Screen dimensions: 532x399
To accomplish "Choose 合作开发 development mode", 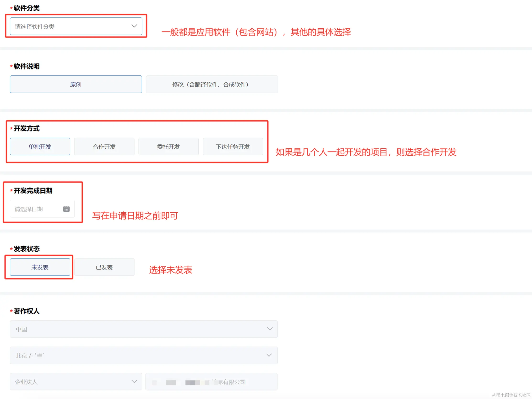I will point(104,147).
